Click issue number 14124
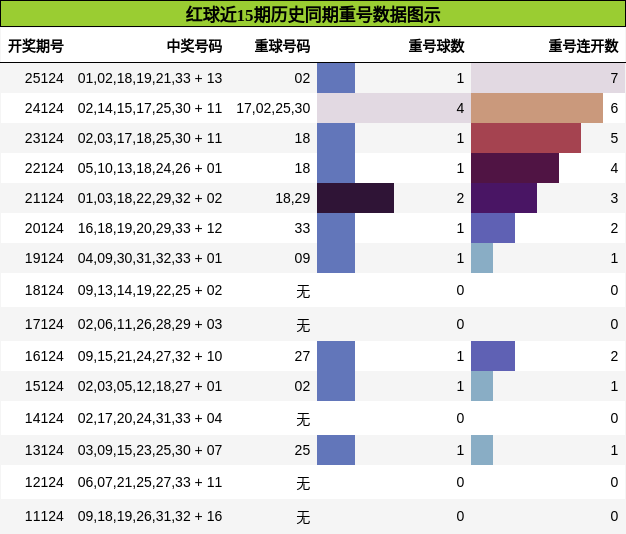The image size is (626, 534). tap(44, 418)
